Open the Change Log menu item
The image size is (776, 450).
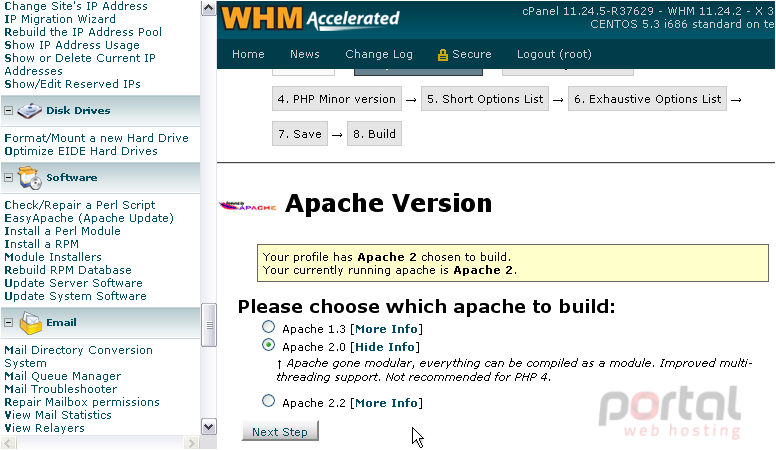click(379, 54)
